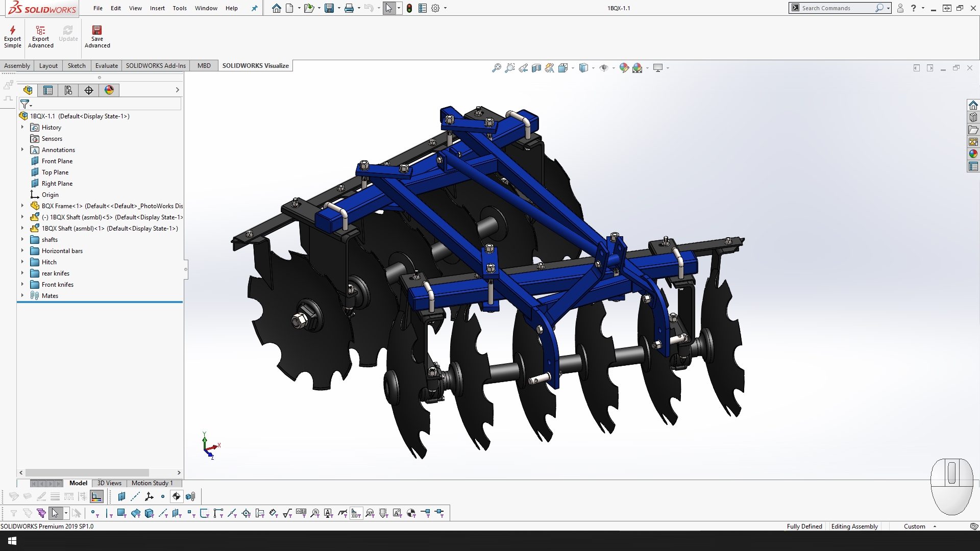Open the Tools menu
The width and height of the screenshot is (980, 551).
click(180, 8)
